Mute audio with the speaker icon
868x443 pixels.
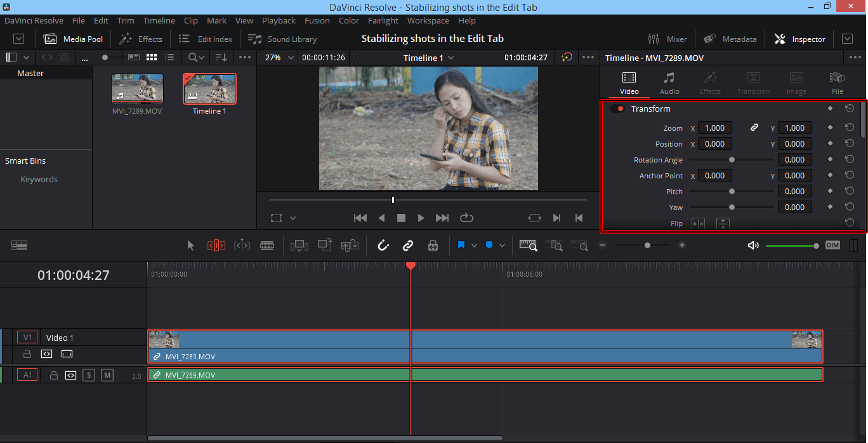point(753,246)
